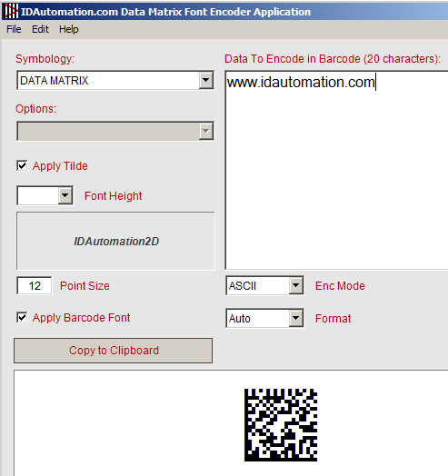
Task: Expand the Format dropdown showing Auto
Action: coord(295,318)
